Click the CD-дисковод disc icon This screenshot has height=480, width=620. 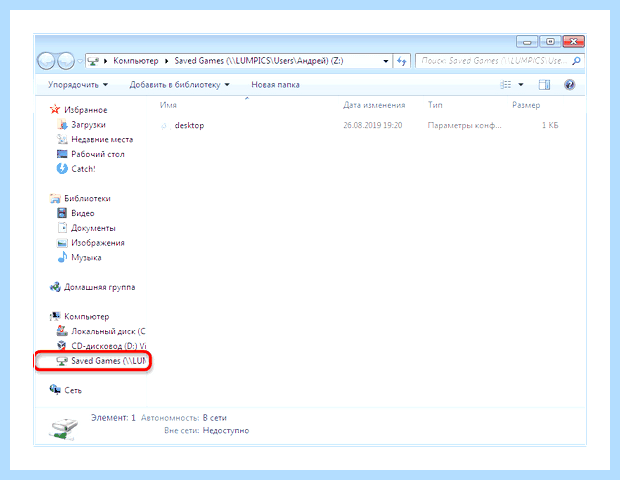click(x=62, y=346)
